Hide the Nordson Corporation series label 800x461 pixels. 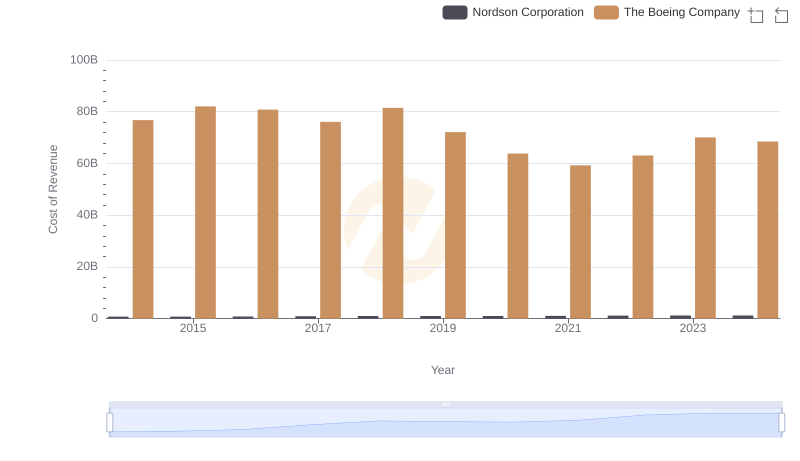528,12
